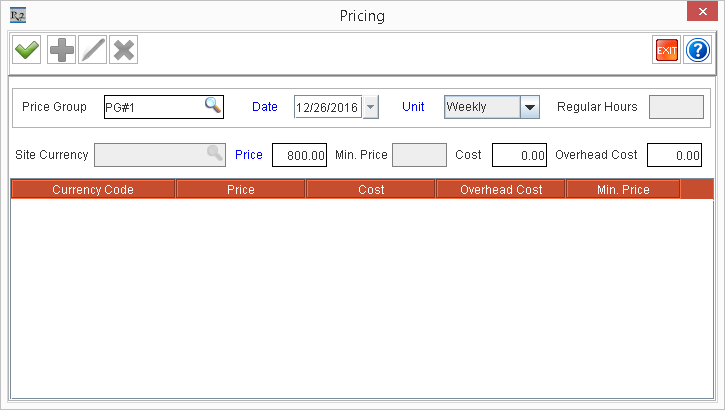Click the Date field 12/26/2016
725x410 pixels.
tap(328, 107)
